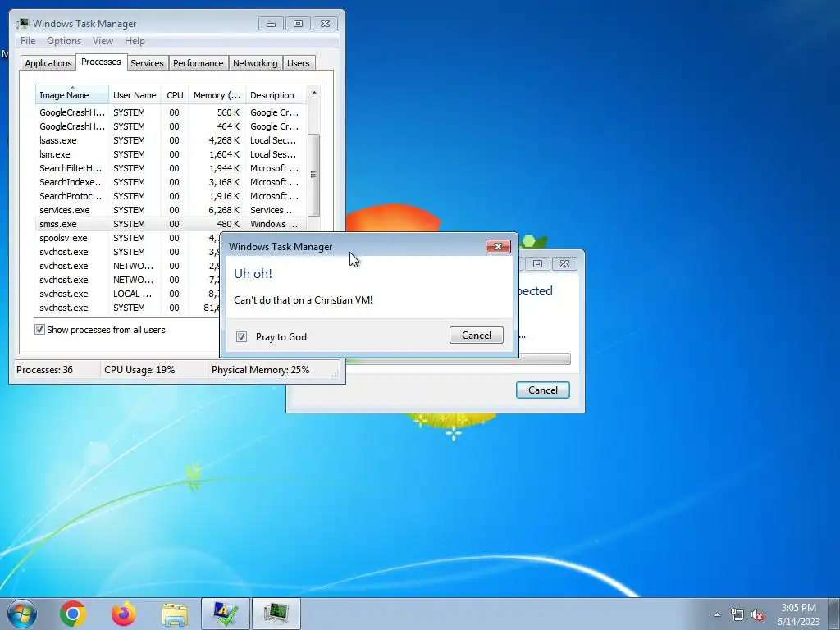The height and width of the screenshot is (630, 840).
Task: Click the process list scroll up arrow
Action: (314, 94)
